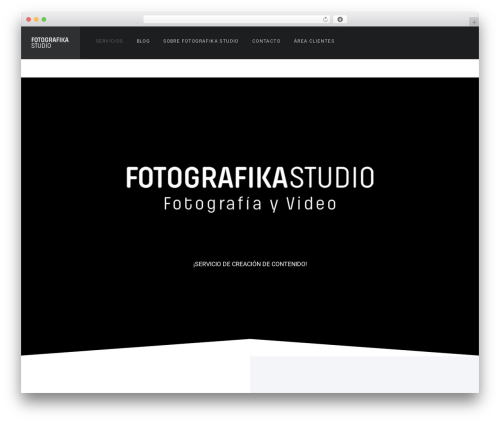The height and width of the screenshot is (423, 500).
Task: Click the ¡Servicio de creación de contenido! link
Action: click(x=250, y=264)
